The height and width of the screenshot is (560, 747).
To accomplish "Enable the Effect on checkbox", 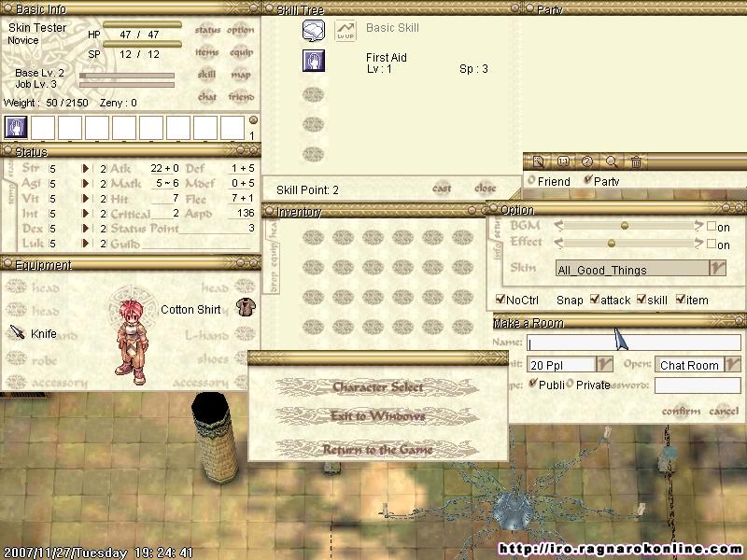I will point(712,244).
